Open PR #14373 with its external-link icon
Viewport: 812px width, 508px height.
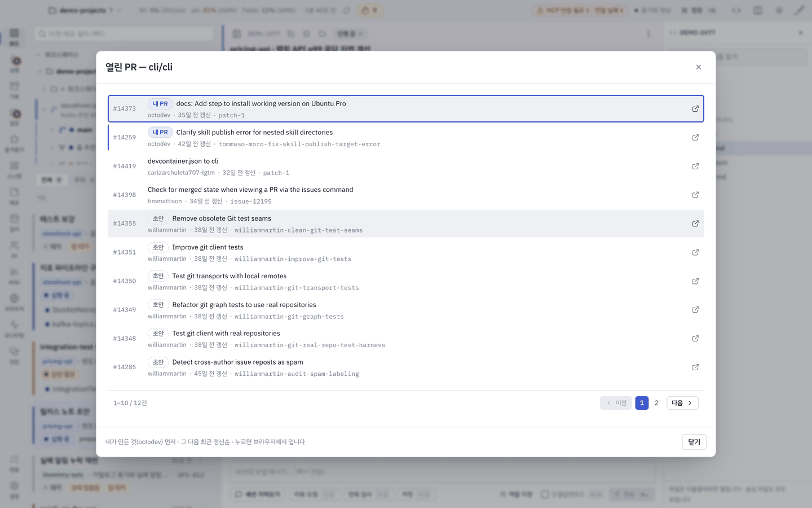tap(695, 109)
